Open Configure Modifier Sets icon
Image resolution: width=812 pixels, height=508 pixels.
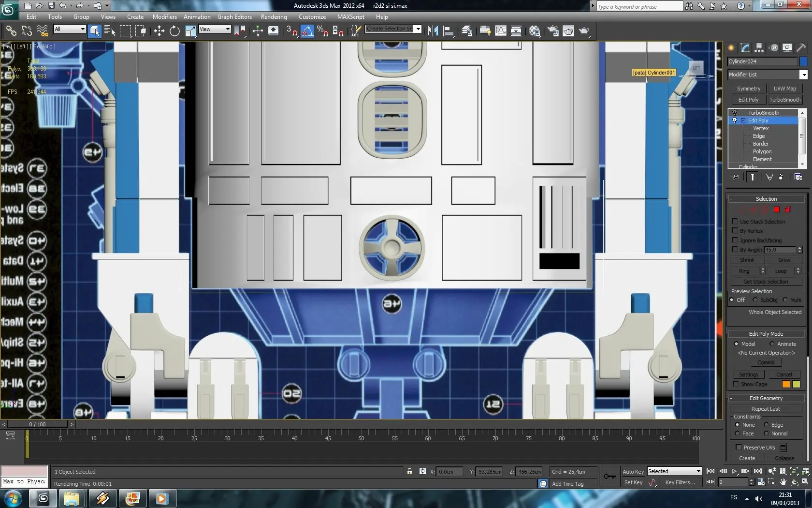pyautogui.click(x=798, y=177)
